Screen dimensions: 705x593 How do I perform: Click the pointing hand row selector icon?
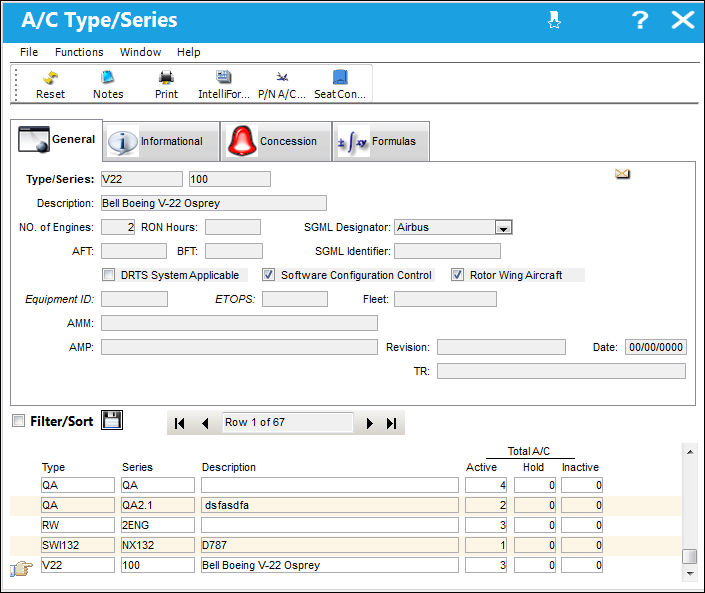pos(21,568)
